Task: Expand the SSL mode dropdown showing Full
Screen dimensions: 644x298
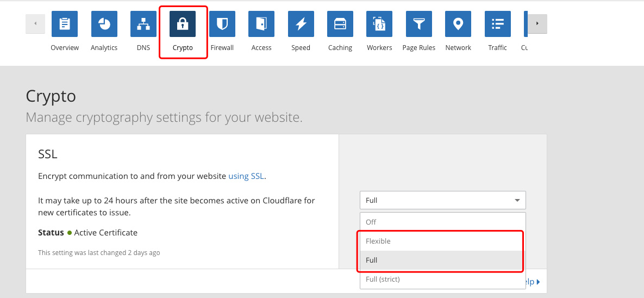Action: 443,200
